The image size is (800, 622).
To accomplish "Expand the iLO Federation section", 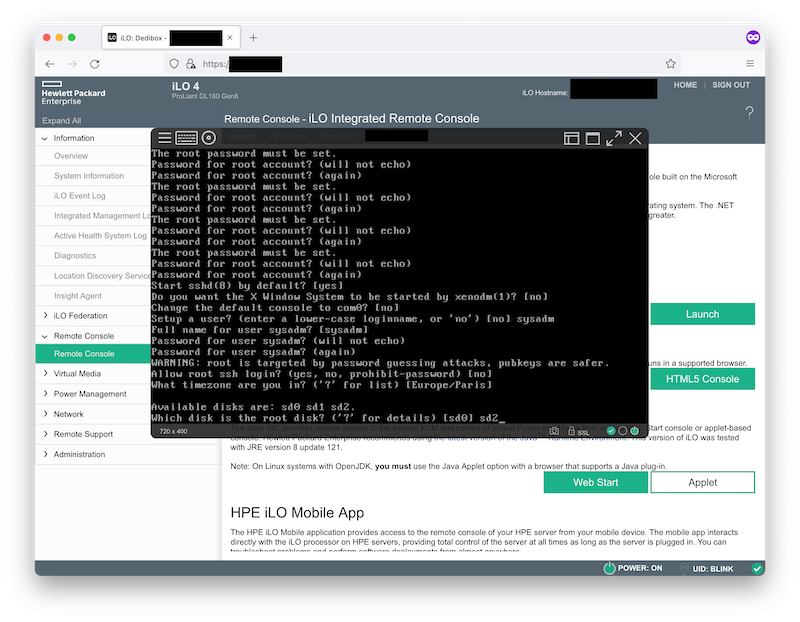I will (45, 315).
